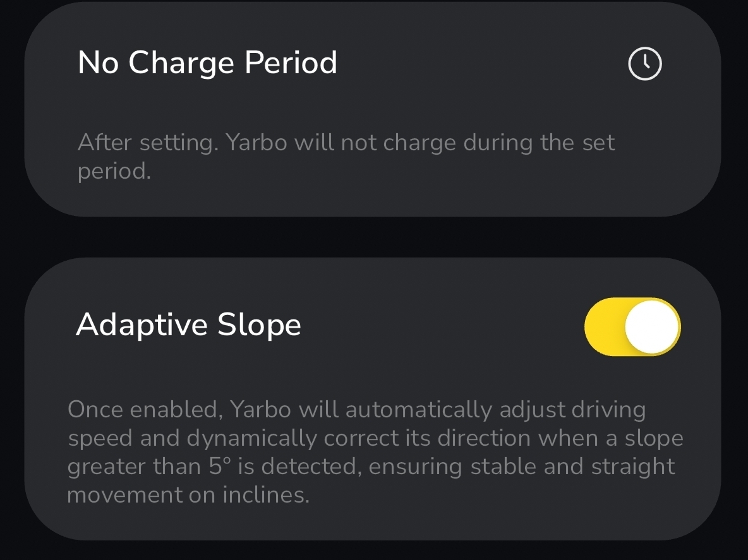748x560 pixels.
Task: Click the yellow track of the Adaptive Slope switch
Action: [x=605, y=326]
